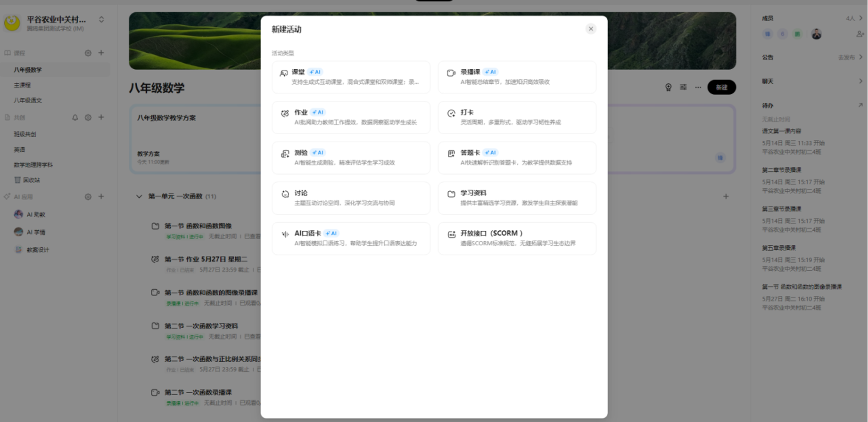Select the 课堂 classroom activity type

coord(351,77)
